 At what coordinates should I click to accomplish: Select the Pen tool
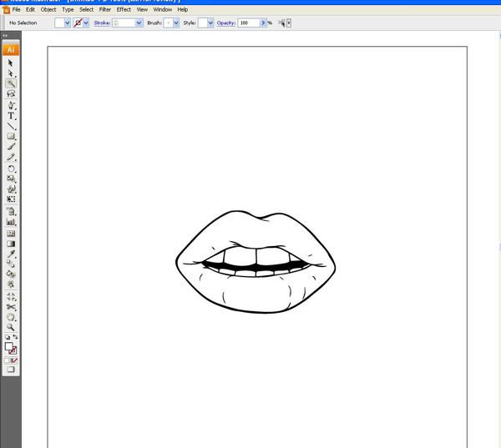(x=11, y=105)
